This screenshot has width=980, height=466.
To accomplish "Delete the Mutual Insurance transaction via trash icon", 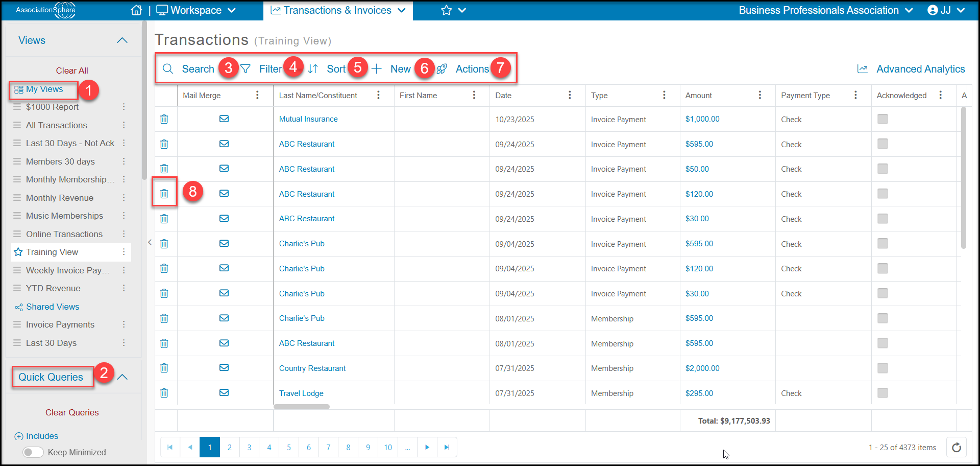I will click(164, 119).
